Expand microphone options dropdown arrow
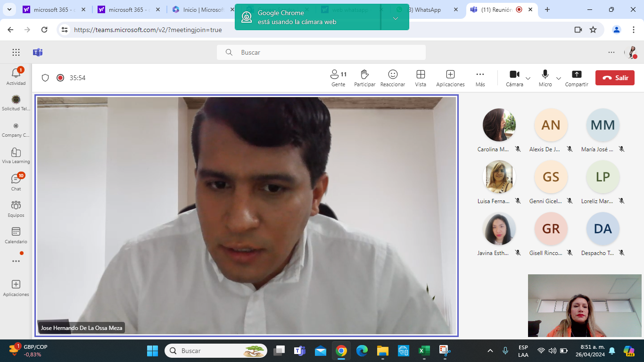This screenshot has height=362, width=644. pos(559,78)
